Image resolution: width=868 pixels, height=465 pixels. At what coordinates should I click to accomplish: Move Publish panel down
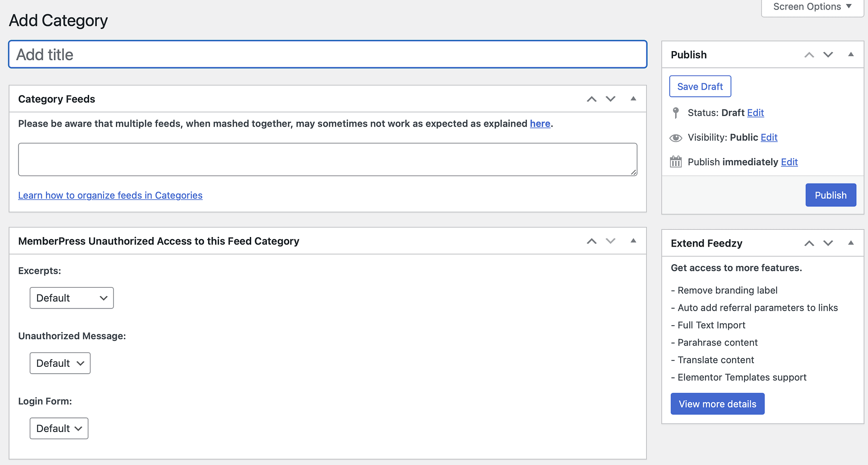828,55
